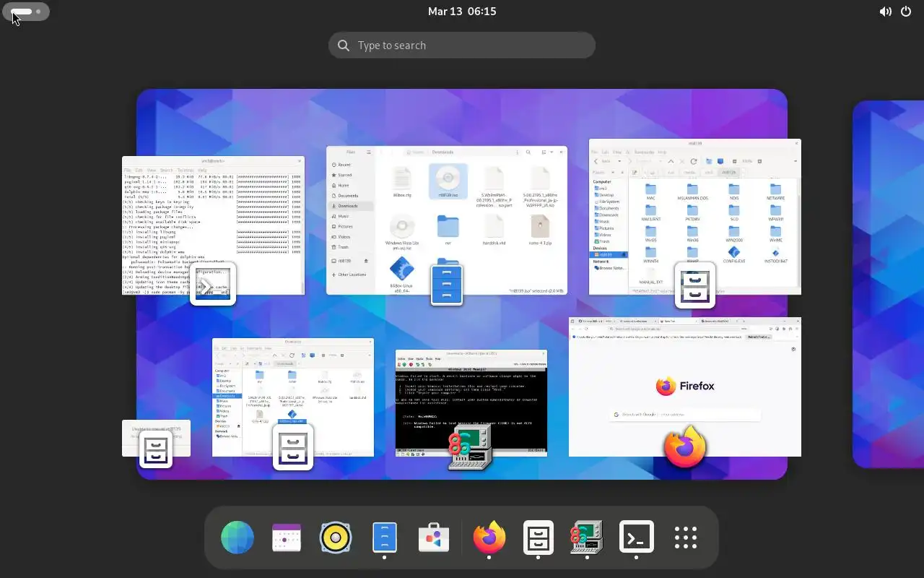
Task: Select the 86Box-Linux AppImage icon in Files window
Action: click(x=402, y=273)
